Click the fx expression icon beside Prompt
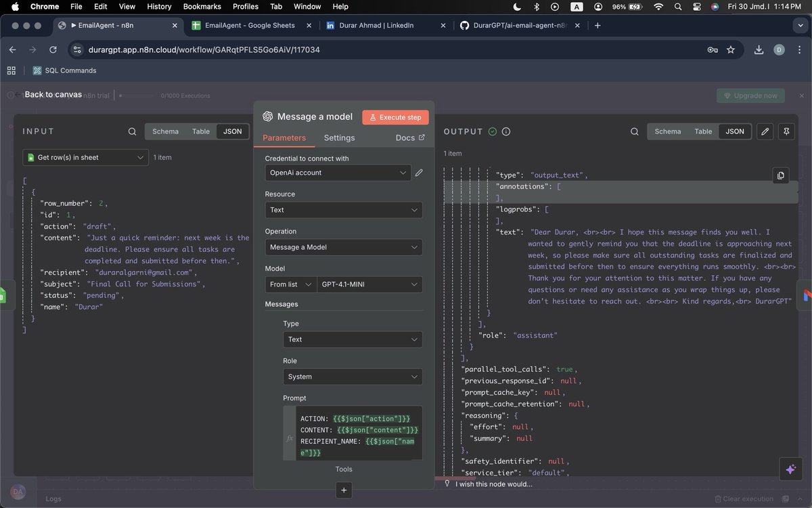The width and height of the screenshot is (812, 508). pos(290,438)
